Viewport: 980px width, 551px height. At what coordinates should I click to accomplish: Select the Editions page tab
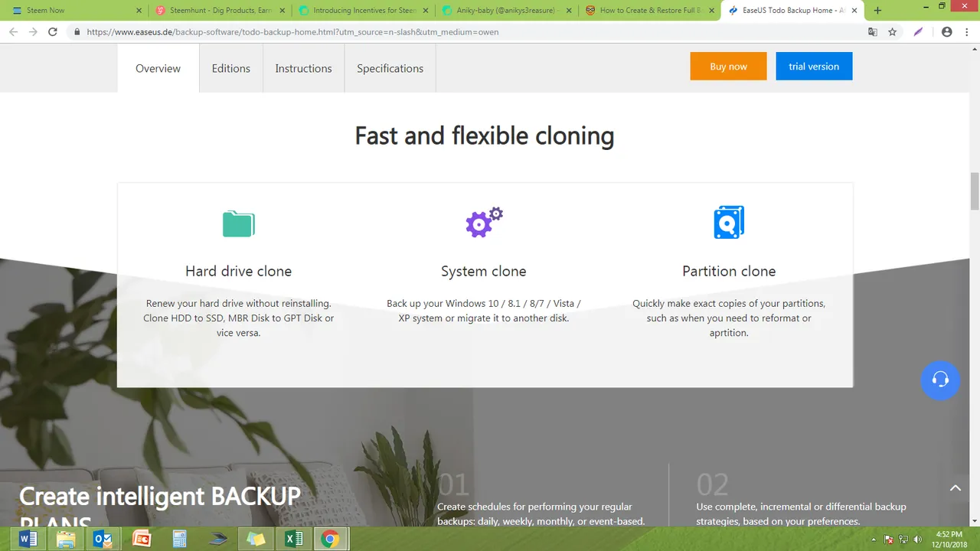pyautogui.click(x=231, y=68)
